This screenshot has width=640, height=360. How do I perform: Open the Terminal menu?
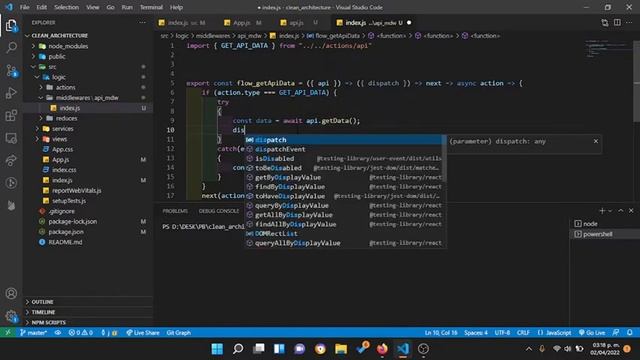click(151, 7)
